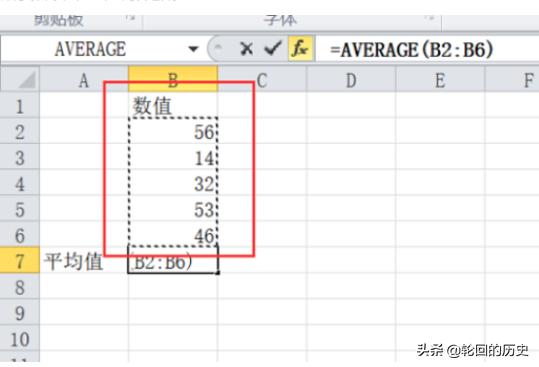Viewport: 539px width, 367px height.
Task: Confirm formula with the checkmark icon
Action: [273, 48]
